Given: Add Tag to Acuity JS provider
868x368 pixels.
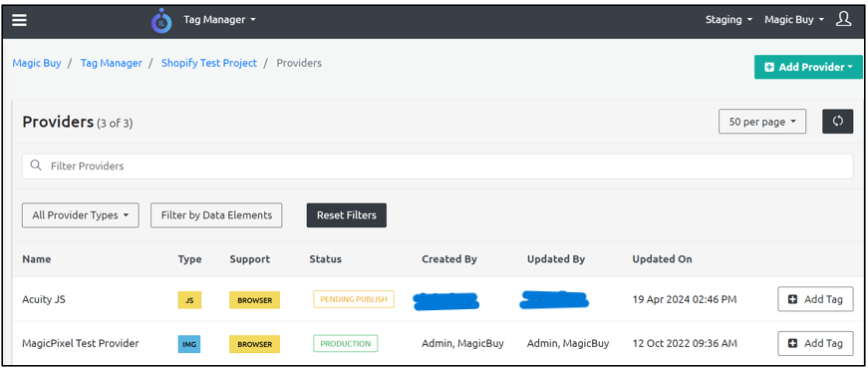Looking at the screenshot, I should [815, 299].
